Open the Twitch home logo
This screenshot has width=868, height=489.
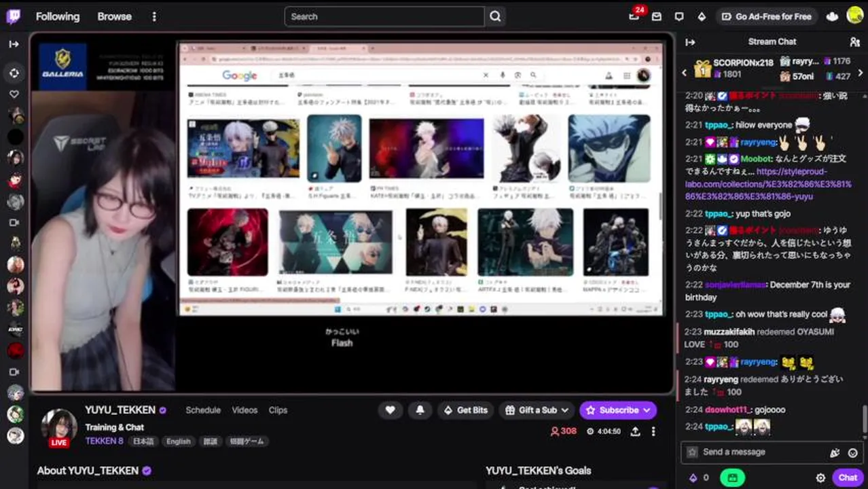coord(14,16)
